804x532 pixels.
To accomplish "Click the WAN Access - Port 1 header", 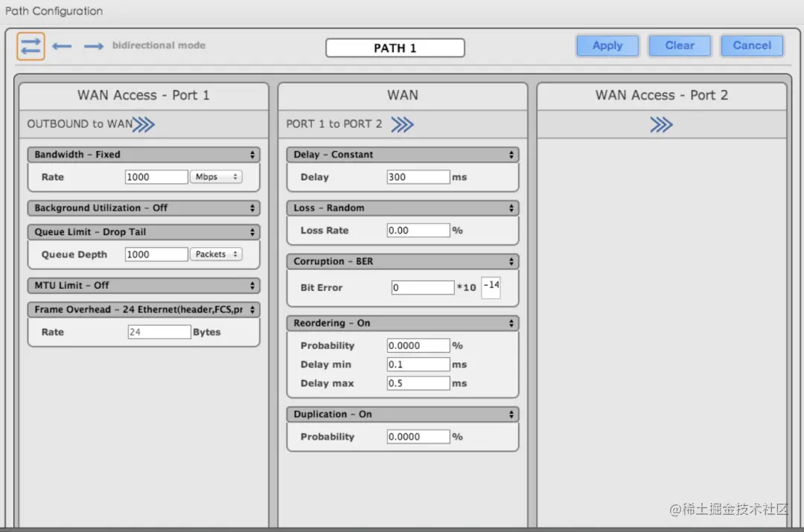I will pyautogui.click(x=144, y=95).
